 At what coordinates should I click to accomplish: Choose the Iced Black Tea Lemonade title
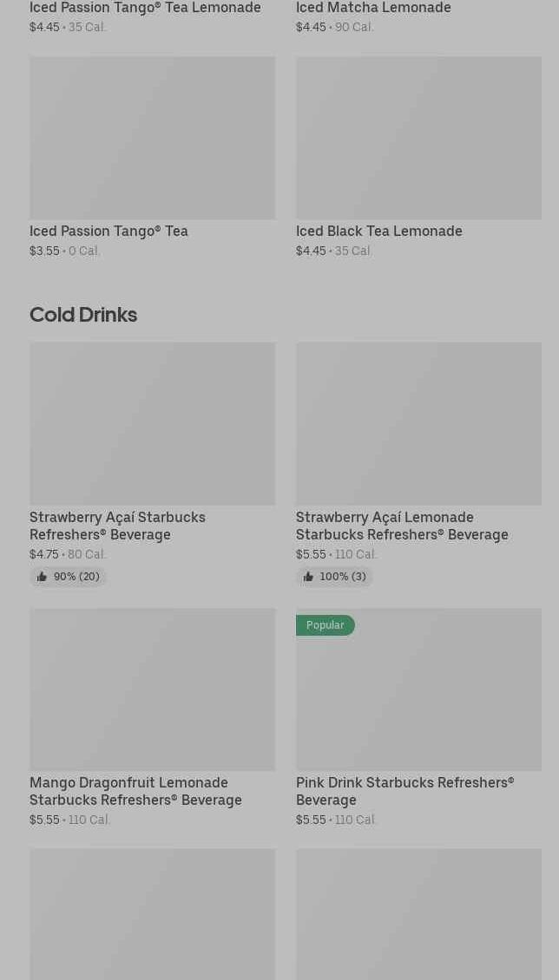(378, 231)
